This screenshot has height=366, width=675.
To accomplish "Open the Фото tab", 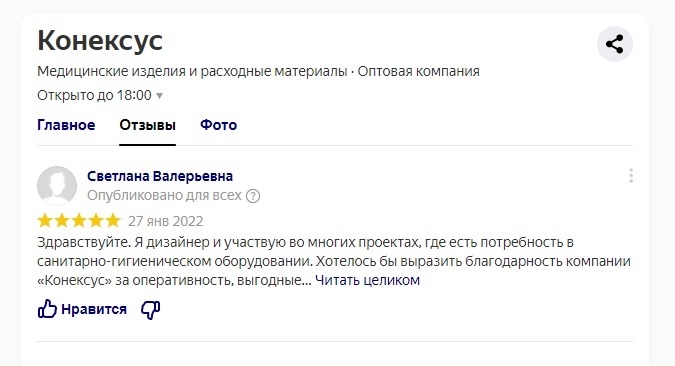I will (219, 125).
